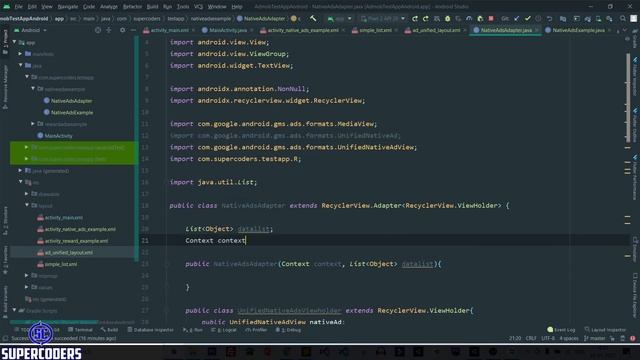Open the Event Log tool window

click(x=561, y=329)
